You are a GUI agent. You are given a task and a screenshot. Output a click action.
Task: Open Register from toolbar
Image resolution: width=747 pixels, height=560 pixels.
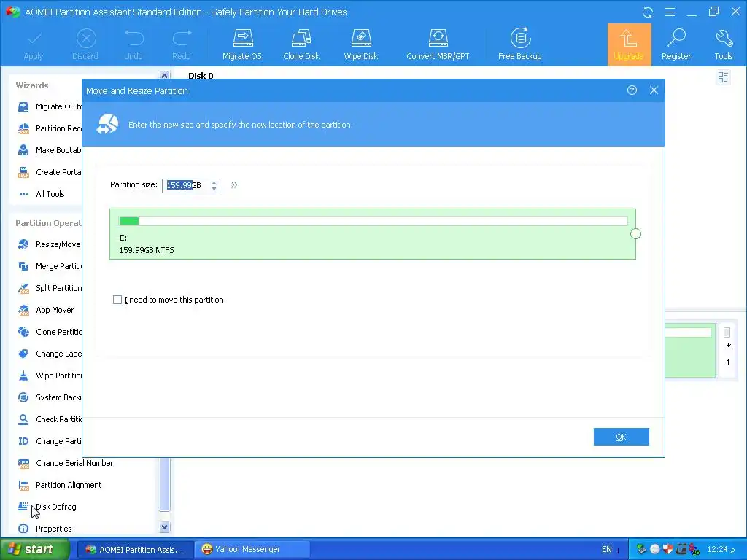676,44
